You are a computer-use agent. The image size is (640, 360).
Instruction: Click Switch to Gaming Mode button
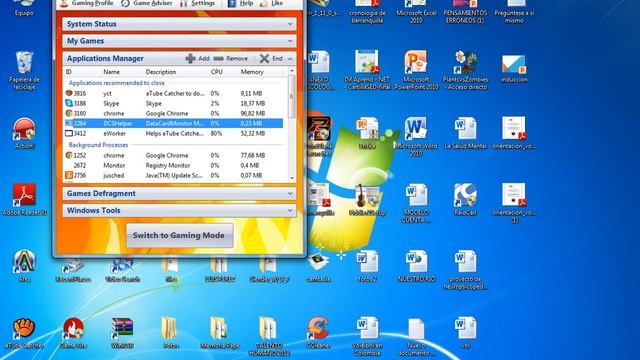pos(180,236)
